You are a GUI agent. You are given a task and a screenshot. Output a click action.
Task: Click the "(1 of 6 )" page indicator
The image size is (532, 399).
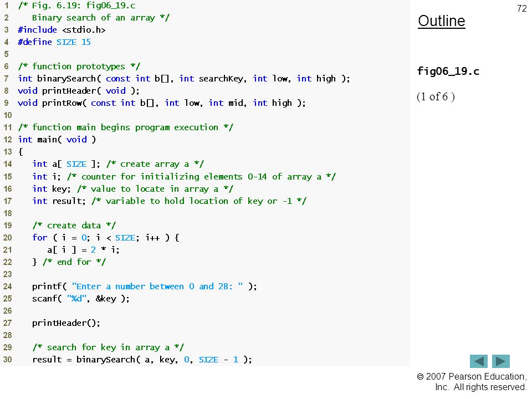436,96
